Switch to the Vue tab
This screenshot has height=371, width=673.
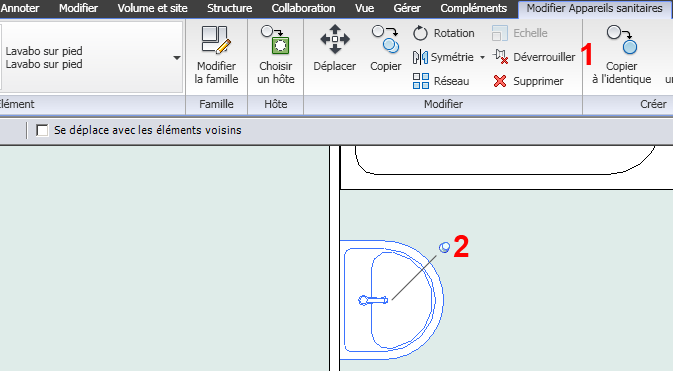coord(364,8)
